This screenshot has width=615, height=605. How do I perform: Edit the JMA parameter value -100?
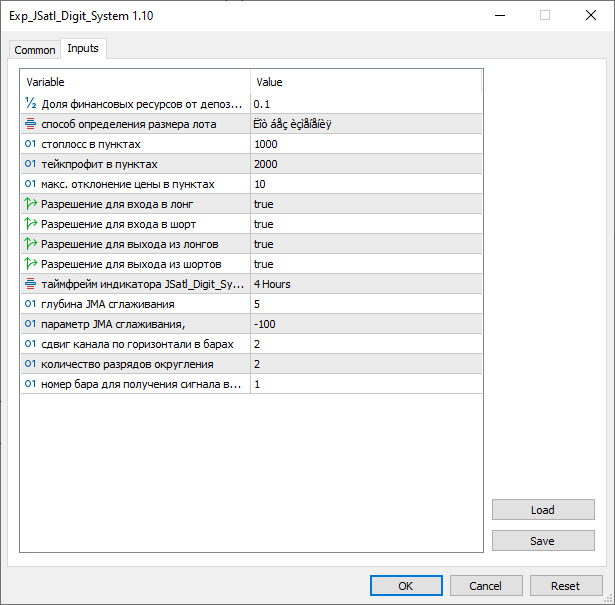point(366,324)
